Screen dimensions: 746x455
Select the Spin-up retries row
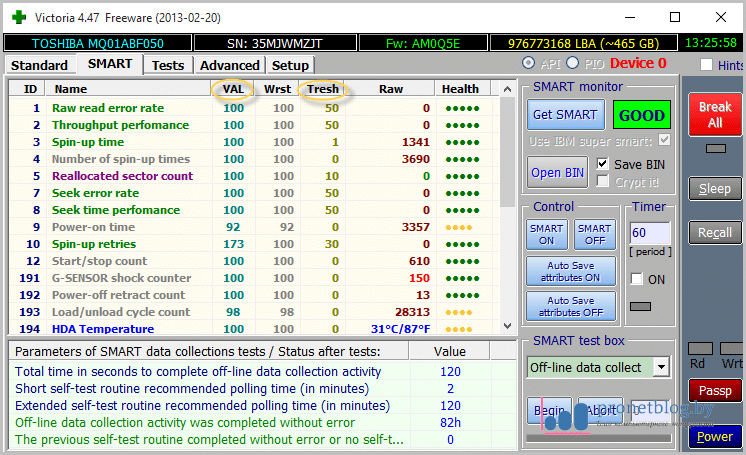(254, 244)
